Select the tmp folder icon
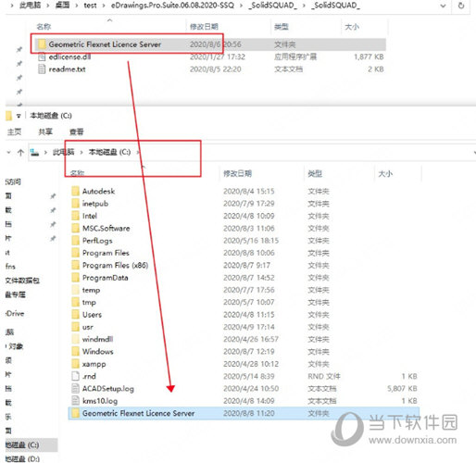The height and width of the screenshot is (463, 476). pyautogui.click(x=75, y=302)
